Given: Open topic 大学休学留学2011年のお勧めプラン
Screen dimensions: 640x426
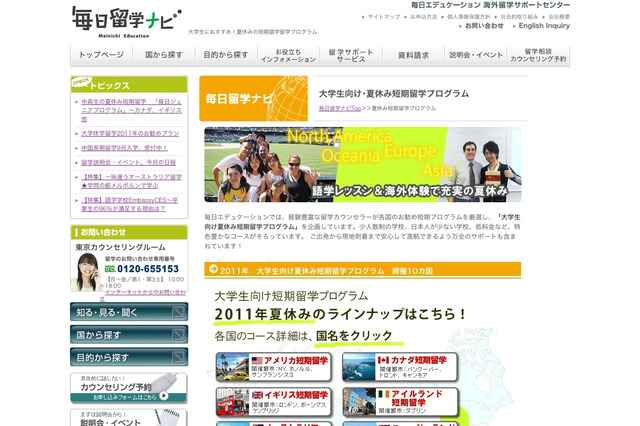Looking at the screenshot, I should point(130,133).
